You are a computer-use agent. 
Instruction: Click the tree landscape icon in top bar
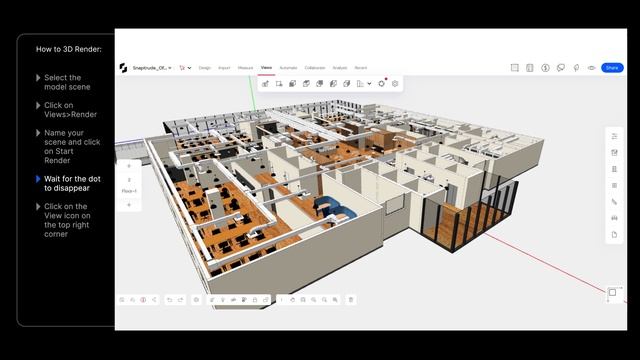coord(576,68)
